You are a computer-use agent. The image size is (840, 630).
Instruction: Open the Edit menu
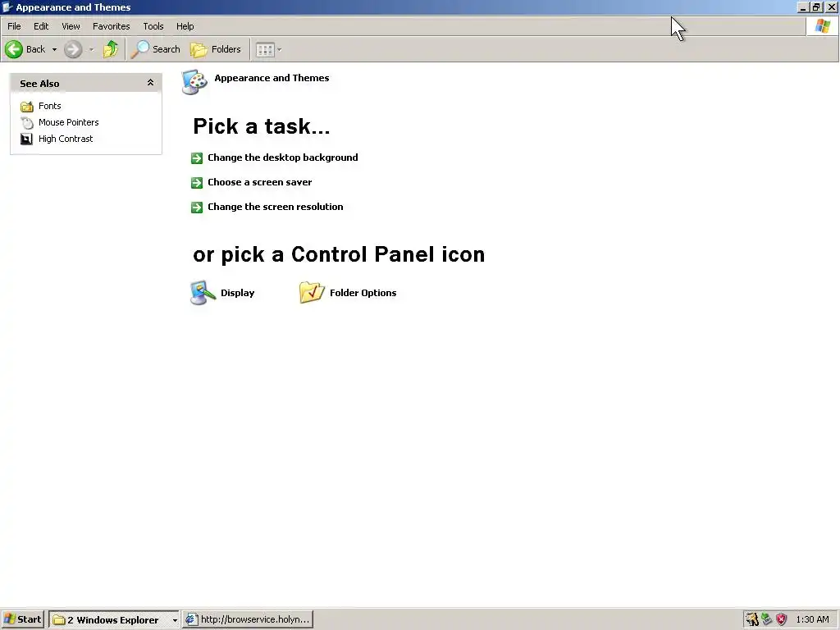41,26
